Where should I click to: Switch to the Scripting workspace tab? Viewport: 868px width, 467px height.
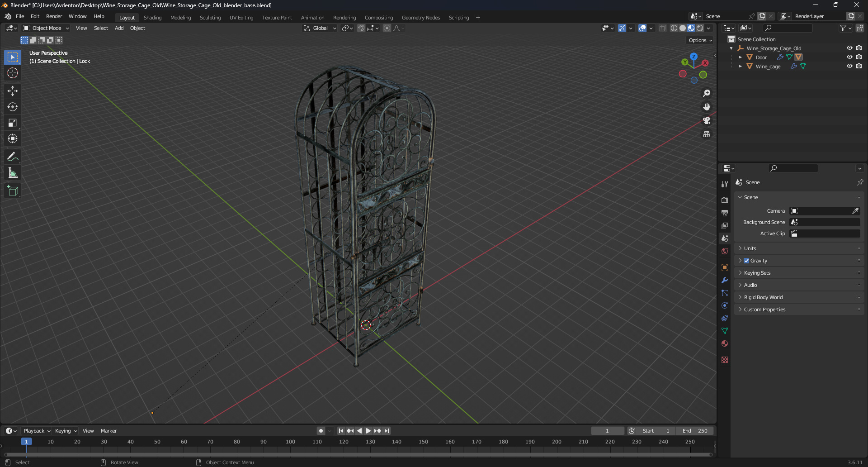coord(458,18)
